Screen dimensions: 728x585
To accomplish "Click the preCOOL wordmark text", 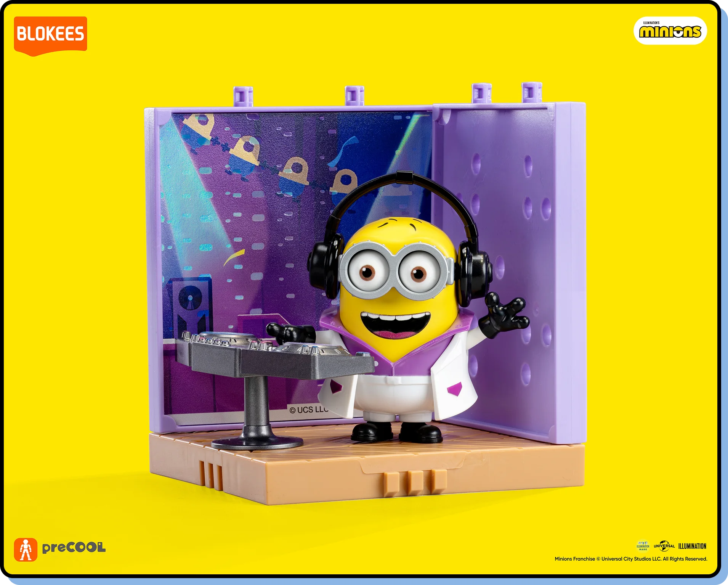I will [74, 548].
